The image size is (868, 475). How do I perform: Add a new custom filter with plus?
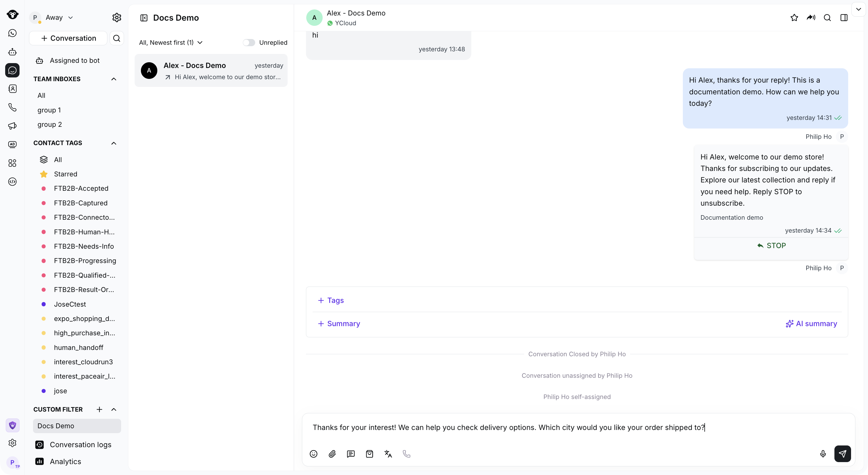[x=99, y=409]
